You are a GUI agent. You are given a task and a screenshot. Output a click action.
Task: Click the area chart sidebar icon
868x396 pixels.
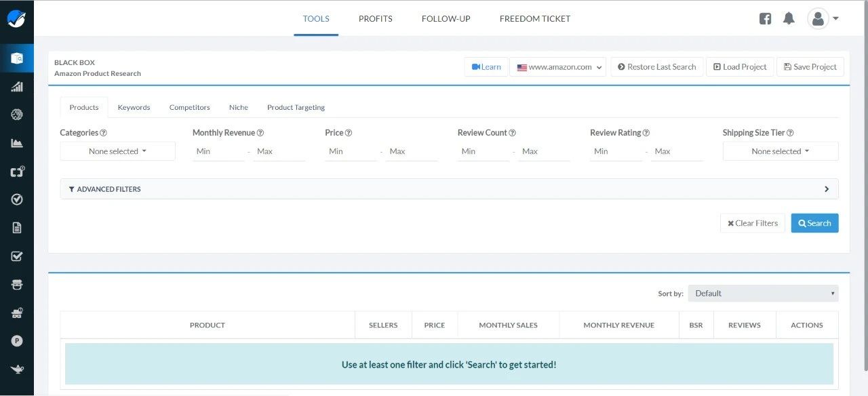tap(17, 143)
